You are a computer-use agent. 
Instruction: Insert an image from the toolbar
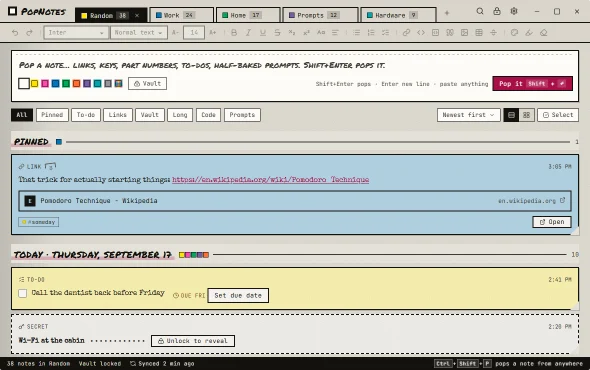click(464, 33)
